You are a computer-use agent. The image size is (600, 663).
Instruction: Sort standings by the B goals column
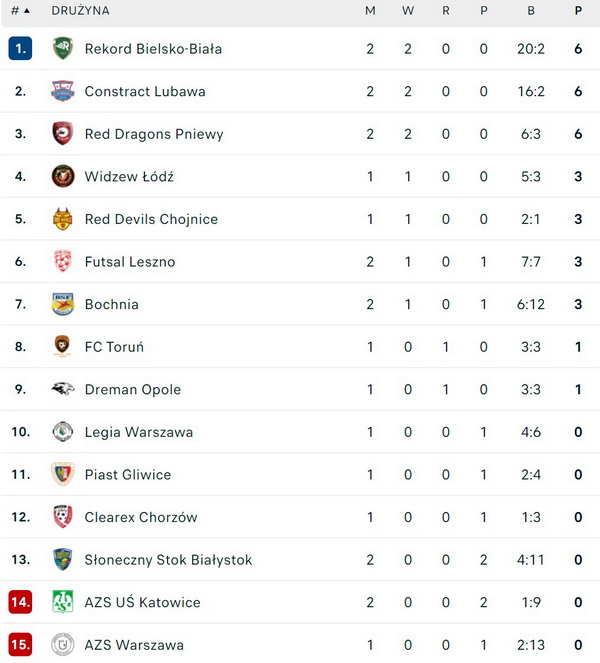530,11
